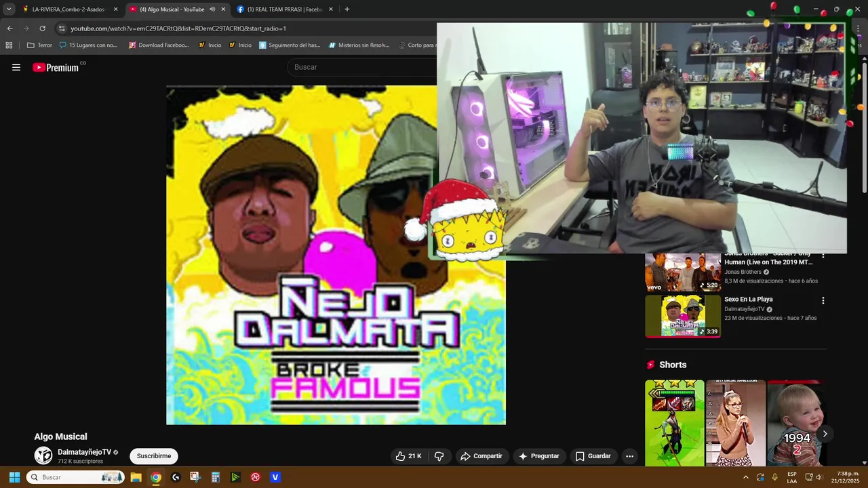
Task: Open the tab search dropdown arrow
Action: pyautogui.click(x=9, y=9)
